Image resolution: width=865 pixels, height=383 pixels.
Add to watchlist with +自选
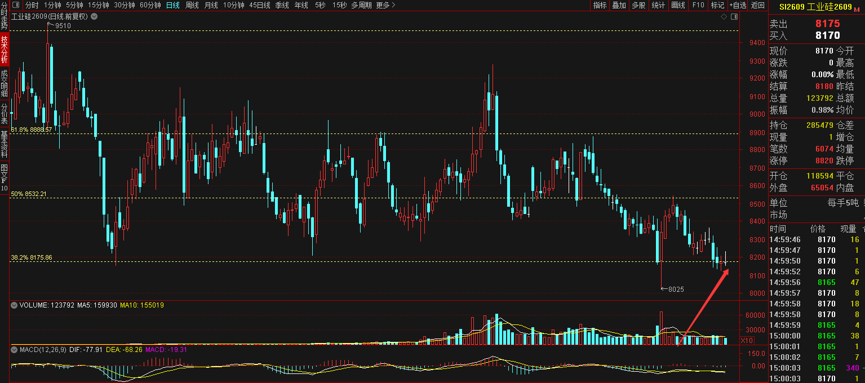point(738,6)
